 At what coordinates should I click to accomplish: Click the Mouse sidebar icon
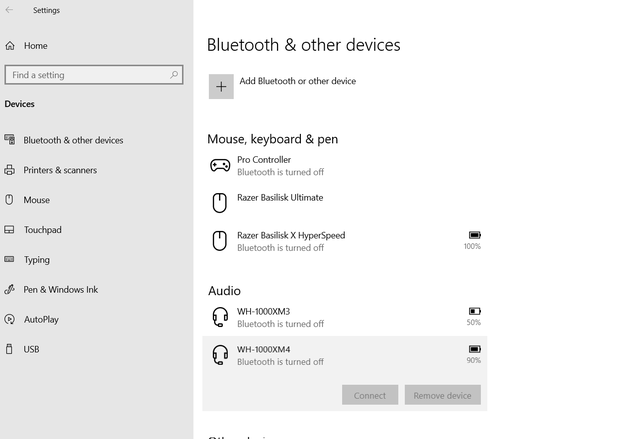point(9,200)
